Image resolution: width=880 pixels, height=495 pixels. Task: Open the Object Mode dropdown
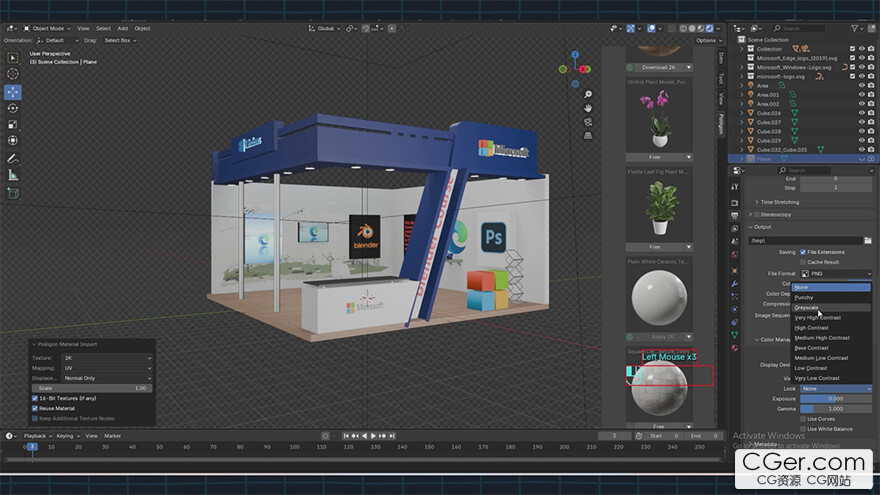point(47,29)
